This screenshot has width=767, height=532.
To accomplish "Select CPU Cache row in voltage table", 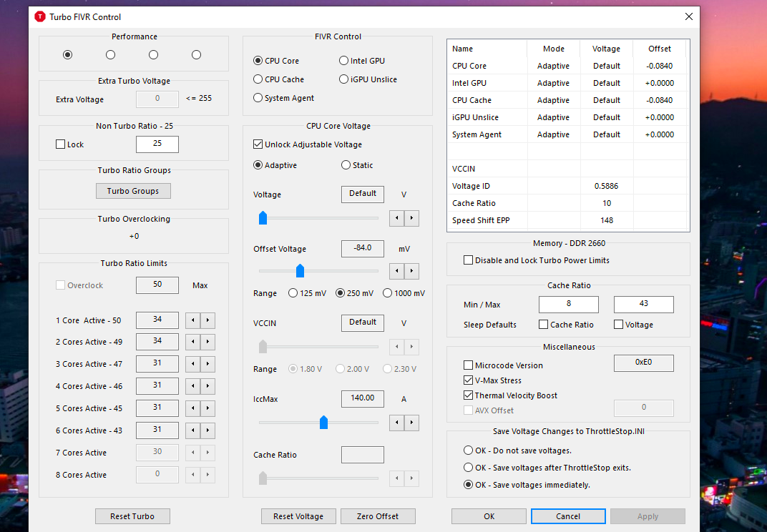I will point(568,100).
